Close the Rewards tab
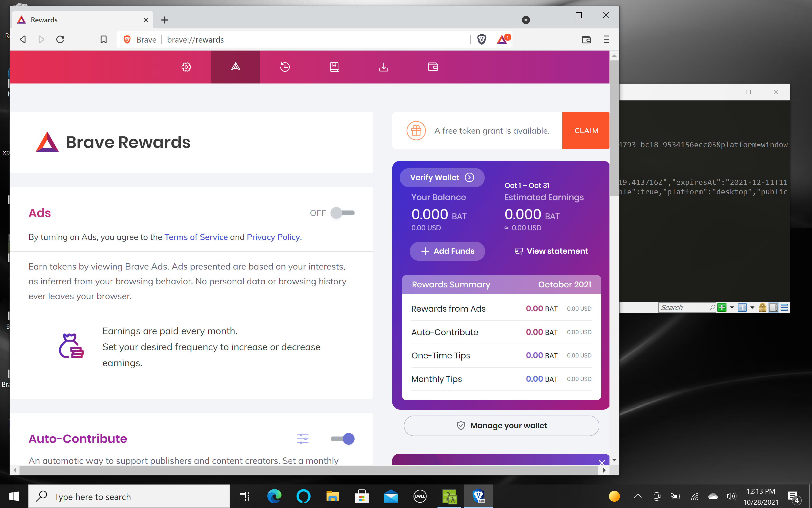The height and width of the screenshot is (508, 812). (x=146, y=20)
